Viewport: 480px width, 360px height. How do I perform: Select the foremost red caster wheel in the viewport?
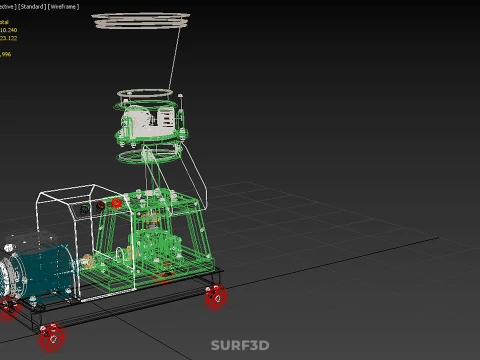52,338
